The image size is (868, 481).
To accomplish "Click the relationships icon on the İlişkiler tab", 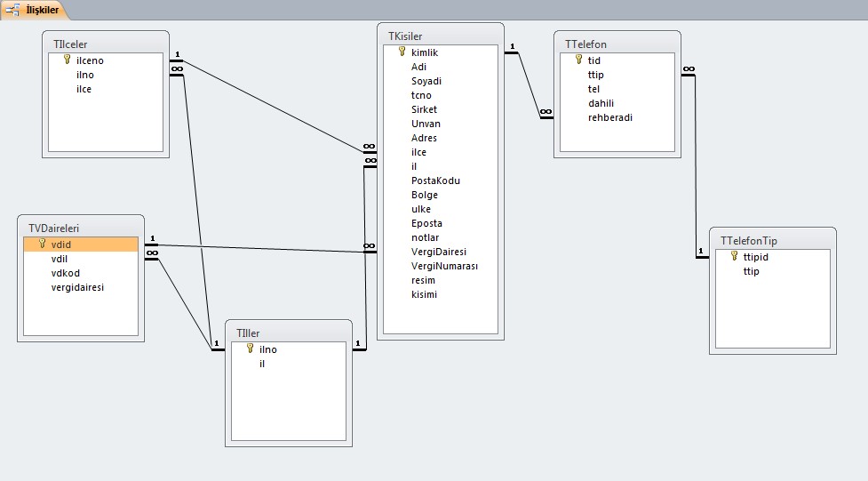I will click(12, 10).
